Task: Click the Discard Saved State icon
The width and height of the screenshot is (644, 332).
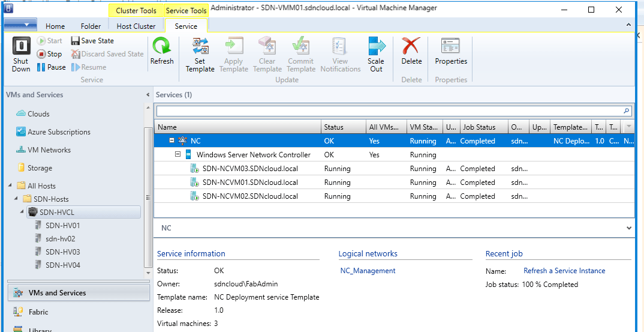Action: (75, 54)
